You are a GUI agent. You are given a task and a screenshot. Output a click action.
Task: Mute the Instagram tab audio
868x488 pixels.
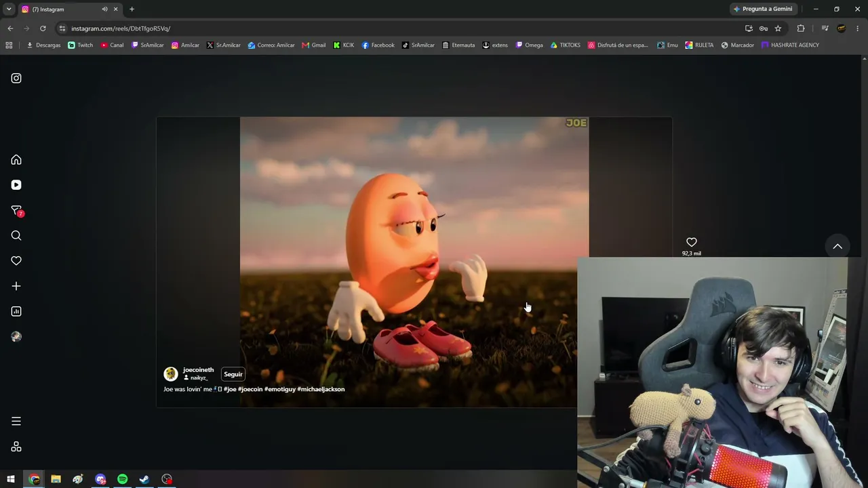(x=104, y=9)
